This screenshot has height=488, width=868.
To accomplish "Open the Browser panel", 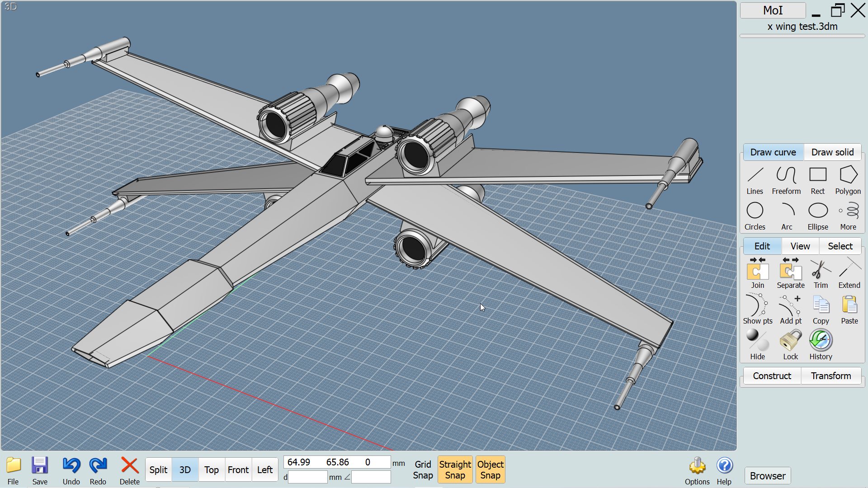I will [767, 476].
